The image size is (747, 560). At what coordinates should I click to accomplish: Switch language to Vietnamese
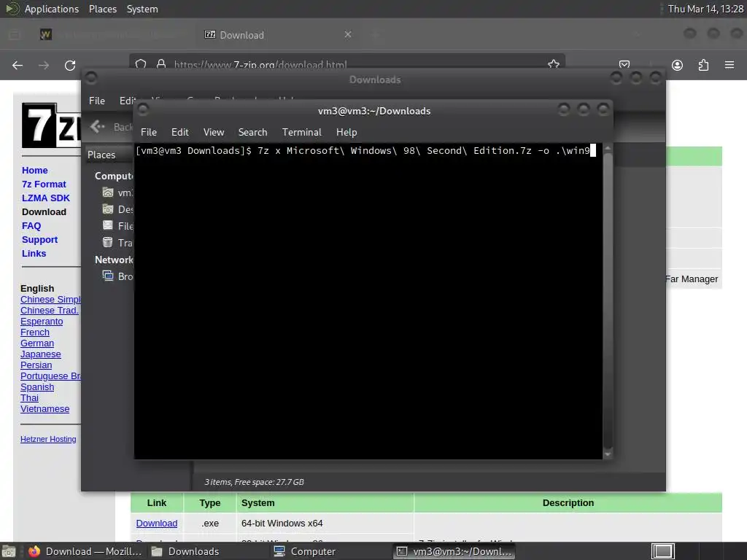click(44, 409)
